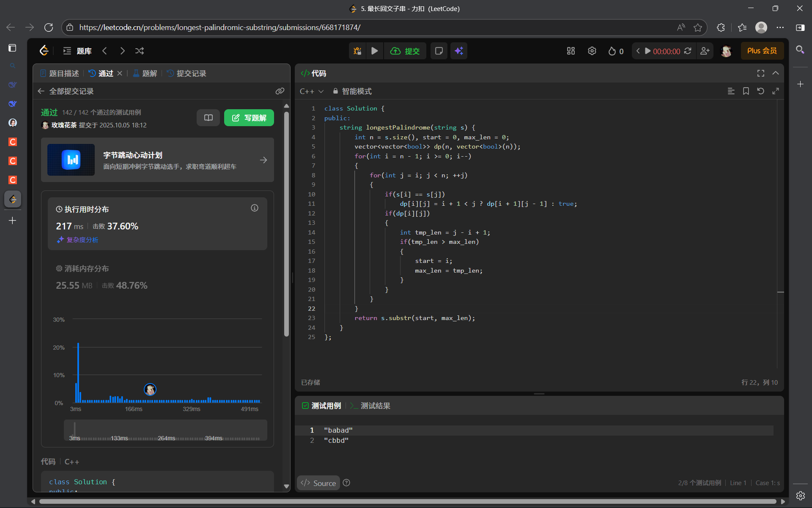Copy submission link with chain icon
812x508 pixels.
[280, 91]
